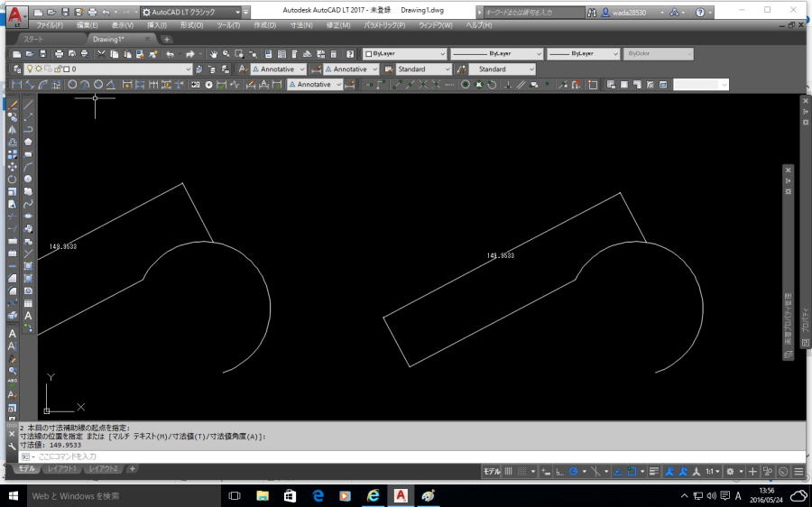Toggle annotation visibility in status bar
Viewport: 812px width, 507px height.
[669, 471]
